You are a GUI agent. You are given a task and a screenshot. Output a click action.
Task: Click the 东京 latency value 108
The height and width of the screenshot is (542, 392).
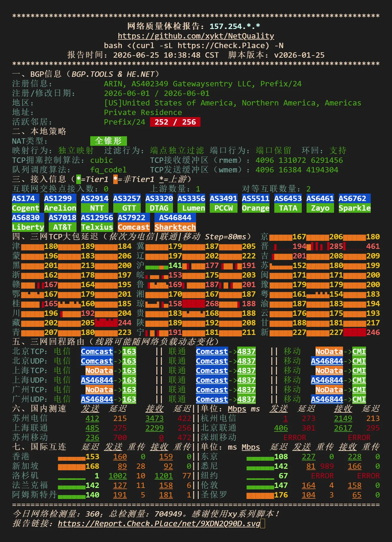coord(281,457)
